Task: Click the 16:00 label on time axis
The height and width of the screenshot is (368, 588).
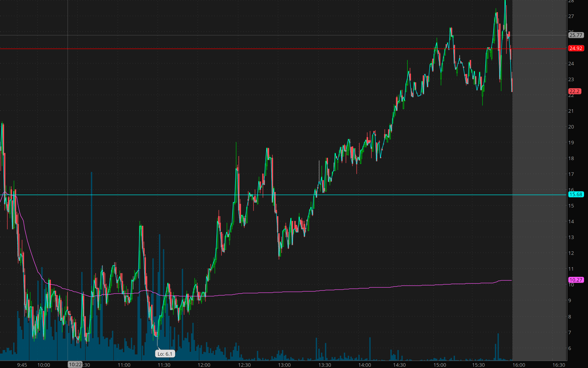Action: pos(519,365)
